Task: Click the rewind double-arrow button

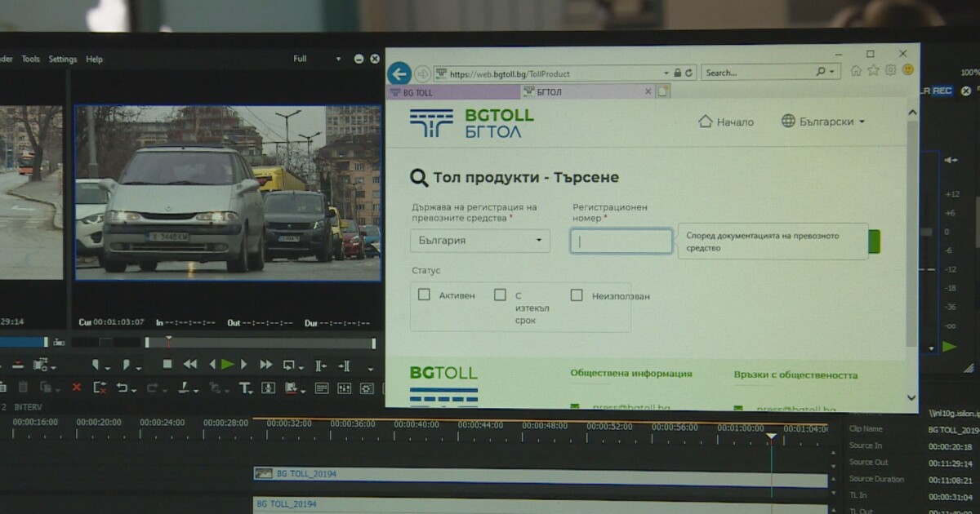Action: pyautogui.click(x=189, y=365)
